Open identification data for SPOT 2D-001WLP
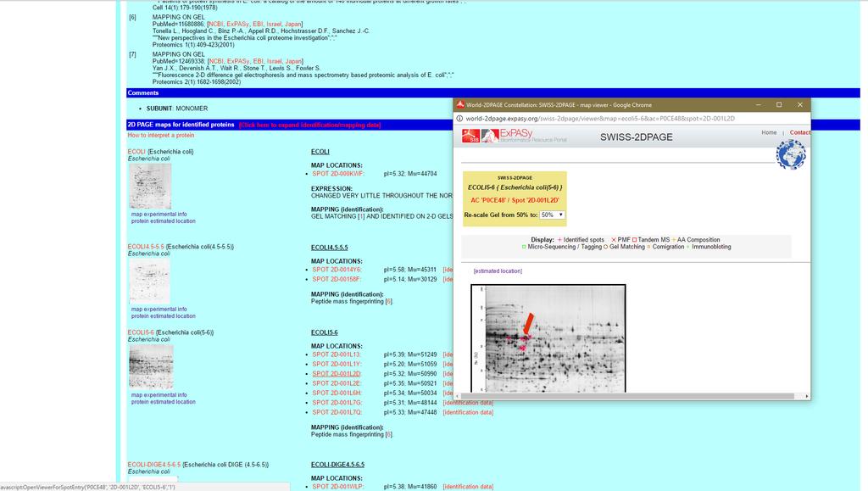Image resolution: width=868 pixels, height=491 pixels. click(468, 487)
